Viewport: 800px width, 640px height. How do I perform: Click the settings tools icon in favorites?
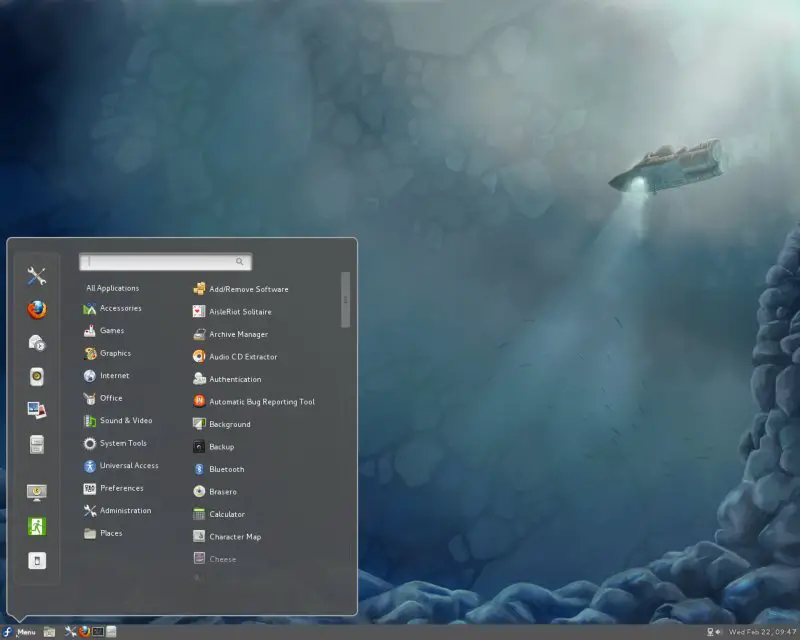[37, 275]
